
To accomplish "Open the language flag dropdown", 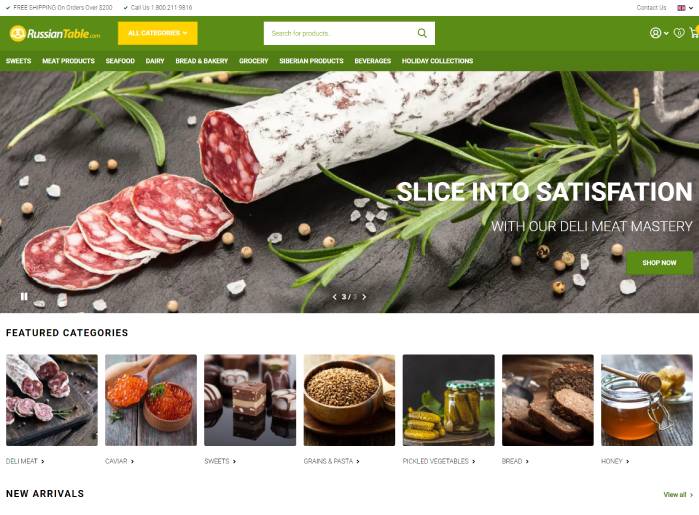I will (x=685, y=8).
